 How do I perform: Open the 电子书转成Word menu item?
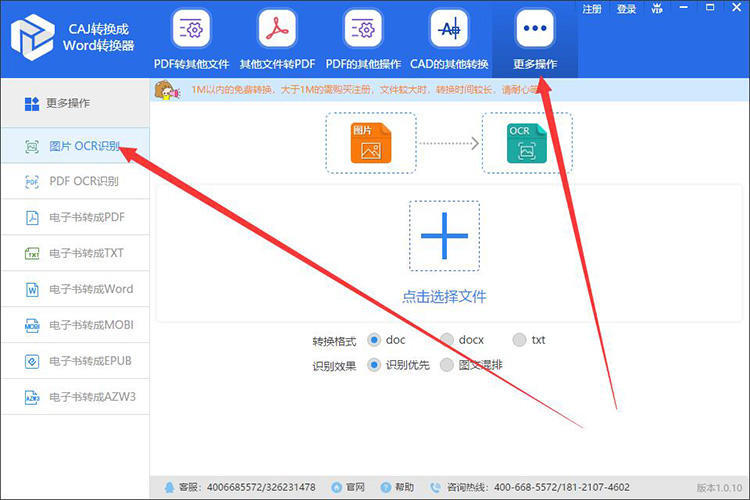click(76, 289)
